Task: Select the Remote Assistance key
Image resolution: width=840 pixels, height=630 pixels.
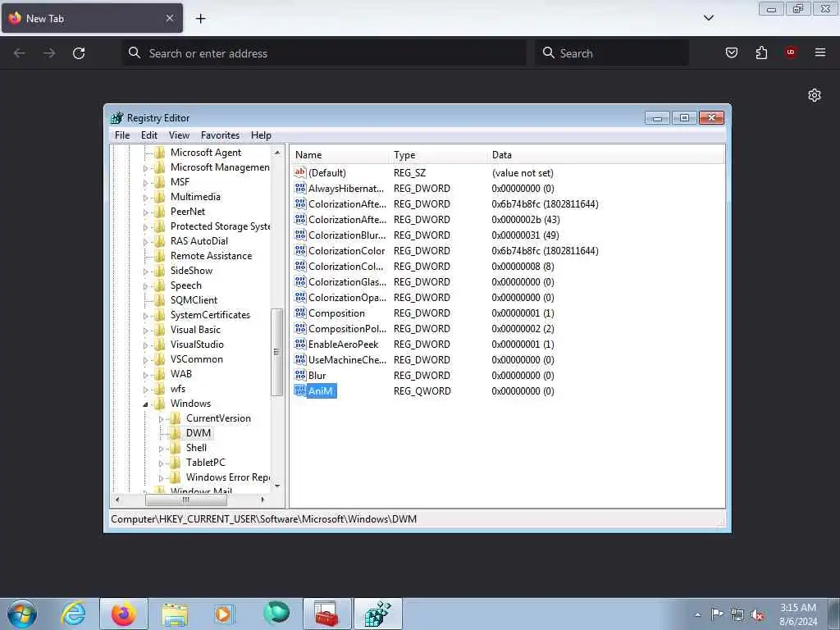Action: click(211, 256)
